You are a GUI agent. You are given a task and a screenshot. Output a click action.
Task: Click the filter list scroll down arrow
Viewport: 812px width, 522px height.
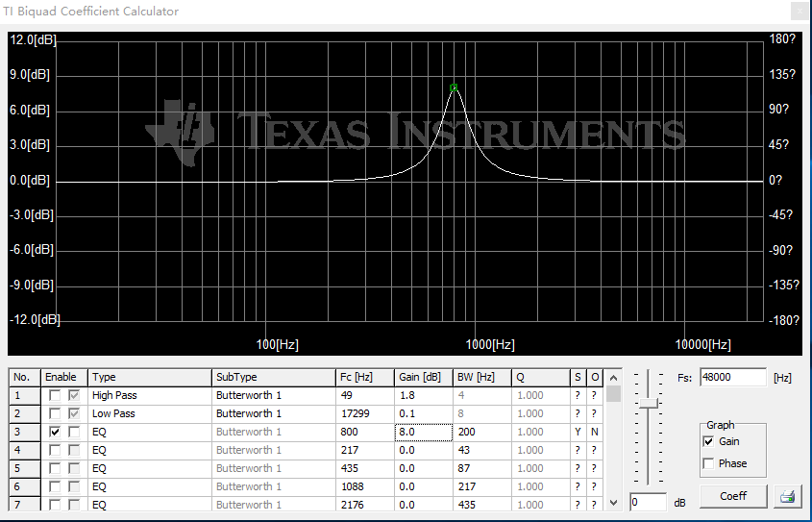pyautogui.click(x=613, y=503)
